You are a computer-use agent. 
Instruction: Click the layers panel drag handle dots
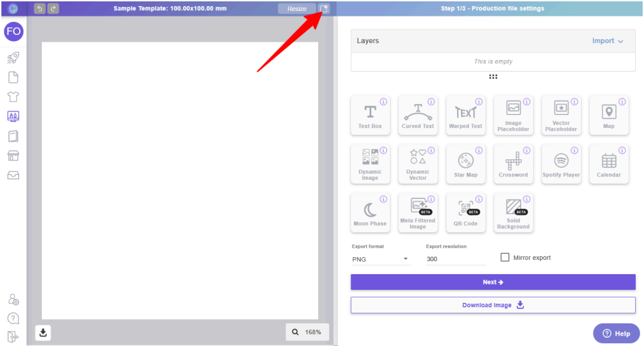[493, 77]
